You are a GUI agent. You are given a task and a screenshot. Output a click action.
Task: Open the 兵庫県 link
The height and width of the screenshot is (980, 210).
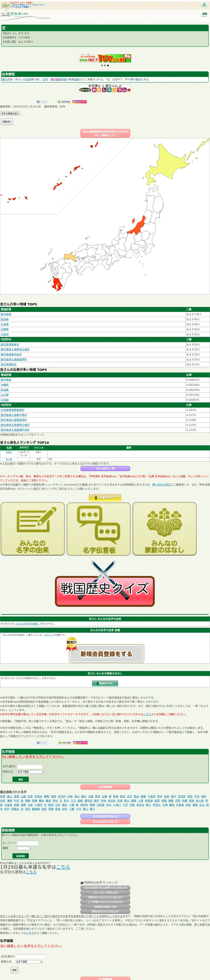click(x=5, y=329)
